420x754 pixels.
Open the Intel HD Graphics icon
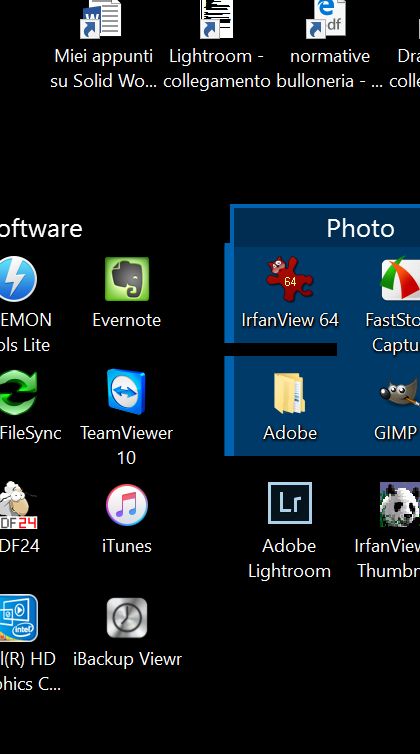pyautogui.click(x=18, y=618)
